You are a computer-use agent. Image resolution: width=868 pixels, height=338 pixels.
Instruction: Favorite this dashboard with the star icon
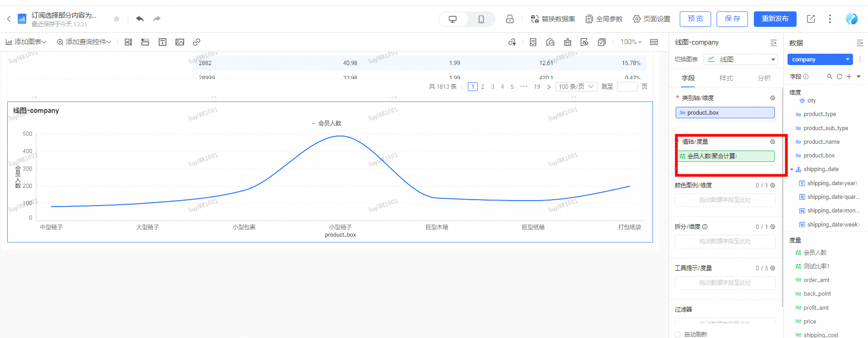pyautogui.click(x=116, y=19)
